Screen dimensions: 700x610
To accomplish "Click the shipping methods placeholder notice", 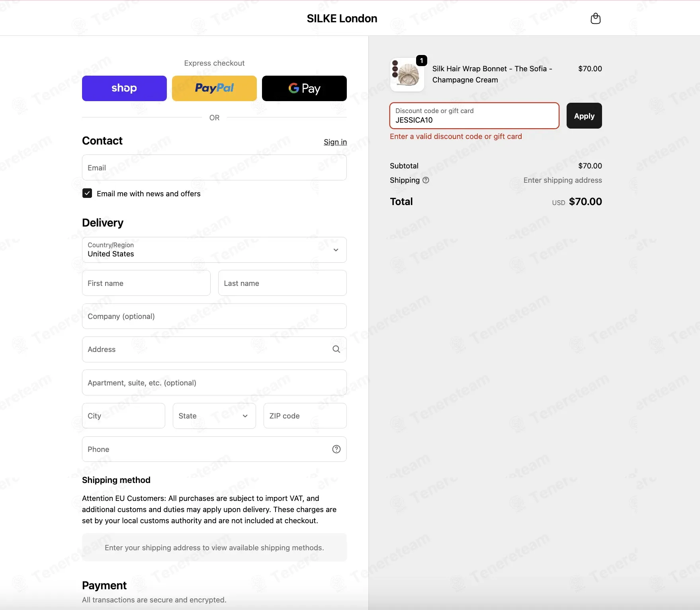I will (x=214, y=547).
